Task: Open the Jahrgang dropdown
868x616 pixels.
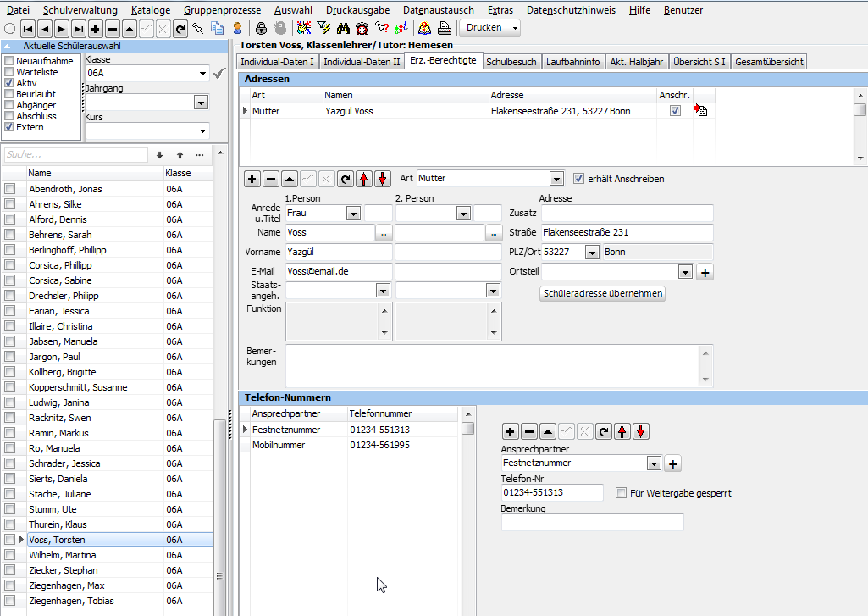Action: click(201, 103)
